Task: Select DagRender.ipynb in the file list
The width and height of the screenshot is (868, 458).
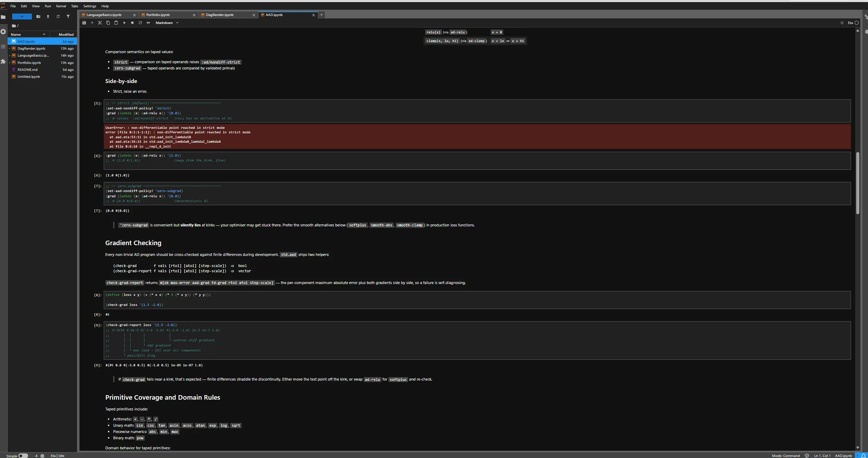Action: point(42,48)
